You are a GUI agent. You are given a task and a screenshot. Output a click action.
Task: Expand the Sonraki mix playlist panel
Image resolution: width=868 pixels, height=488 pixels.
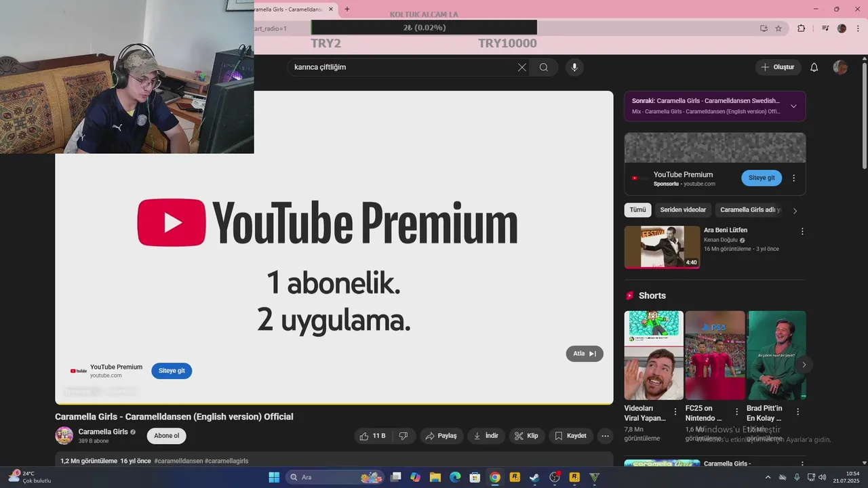coord(793,106)
